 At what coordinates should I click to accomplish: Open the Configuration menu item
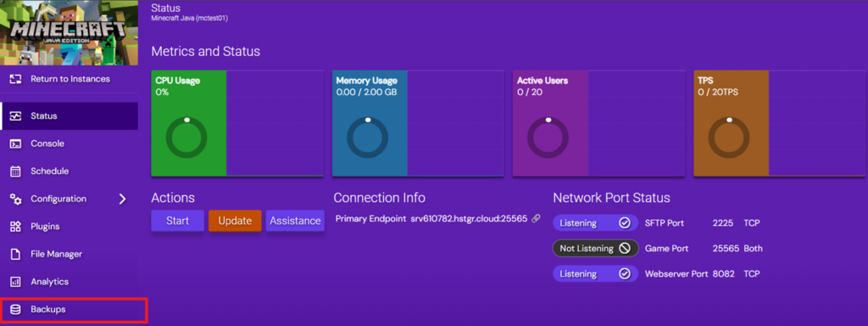click(70, 199)
